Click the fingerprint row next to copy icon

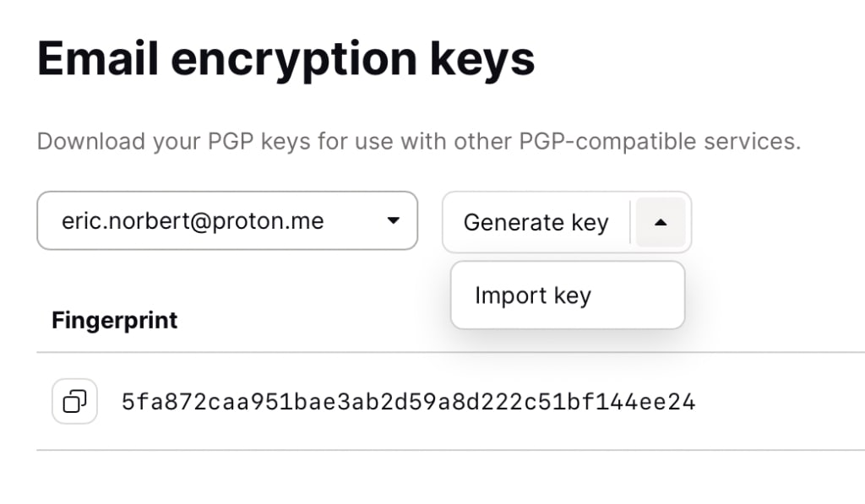click(408, 402)
